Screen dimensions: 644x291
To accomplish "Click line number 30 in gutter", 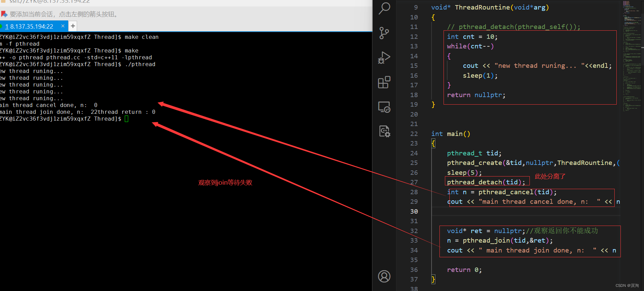I will tap(414, 211).
